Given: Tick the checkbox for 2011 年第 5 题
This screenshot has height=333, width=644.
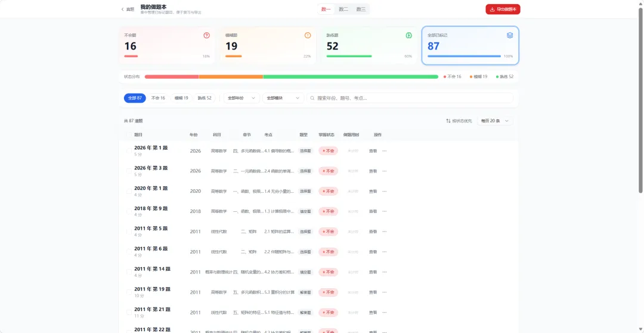Looking at the screenshot, I should pyautogui.click(x=129, y=232).
